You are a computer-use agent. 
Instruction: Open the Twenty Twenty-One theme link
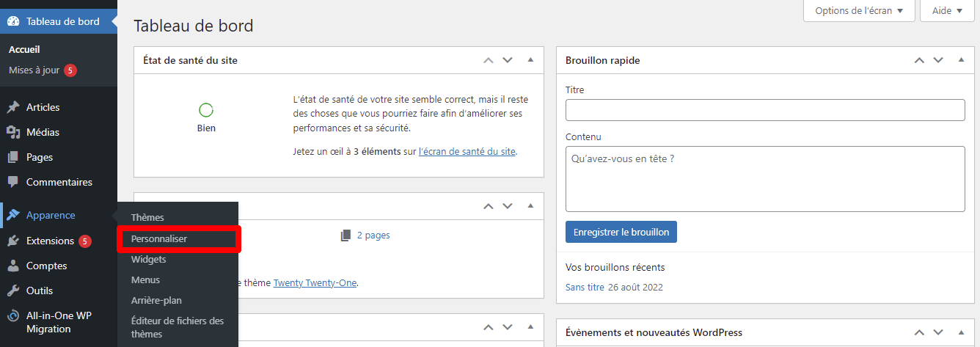tap(315, 282)
